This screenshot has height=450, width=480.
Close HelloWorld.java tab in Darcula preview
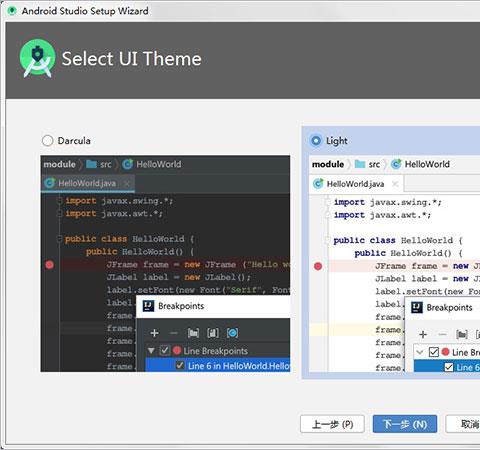click(127, 183)
